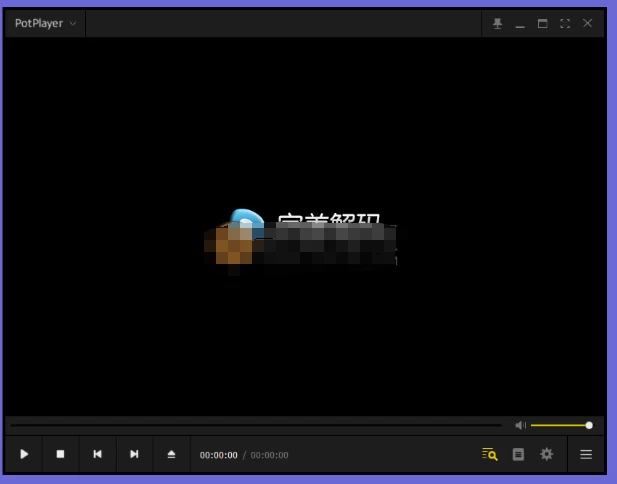Image resolution: width=617 pixels, height=484 pixels.
Task: Toggle the hamburger playlist sidebar button
Action: tap(586, 454)
